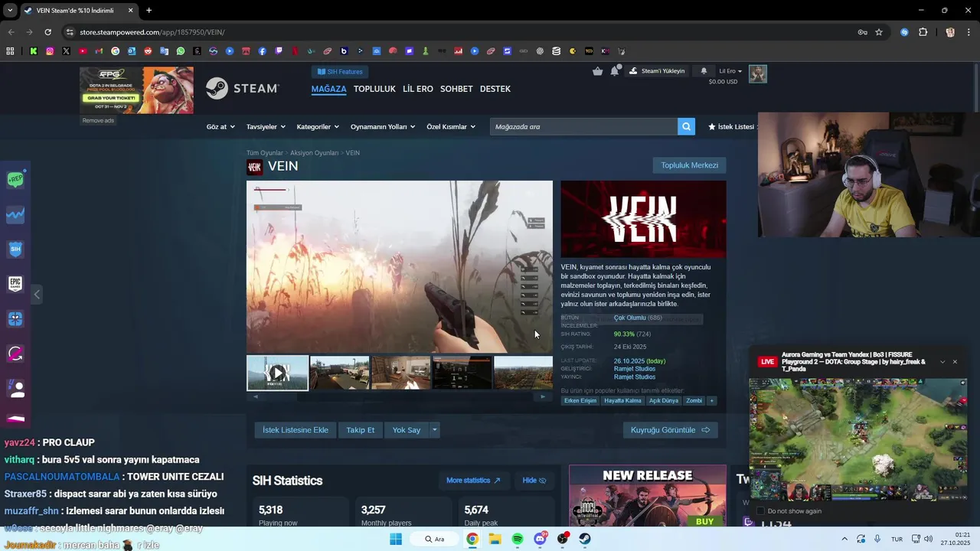Click the Mağazada ara search field
Image resolution: width=980 pixels, height=551 pixels.
583,126
